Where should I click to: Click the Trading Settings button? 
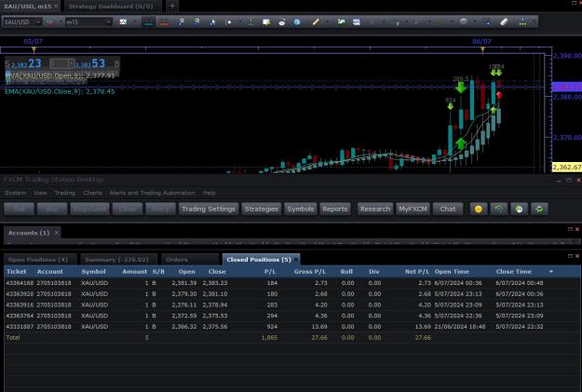coord(209,209)
